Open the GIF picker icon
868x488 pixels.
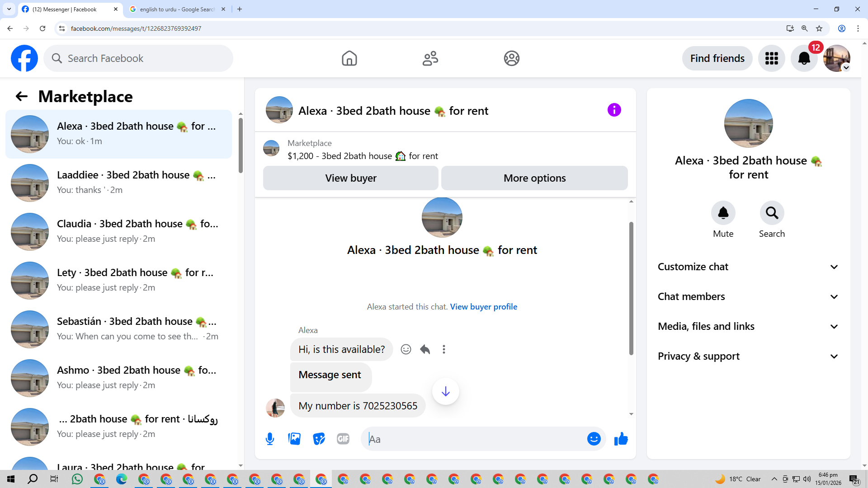pos(343,439)
